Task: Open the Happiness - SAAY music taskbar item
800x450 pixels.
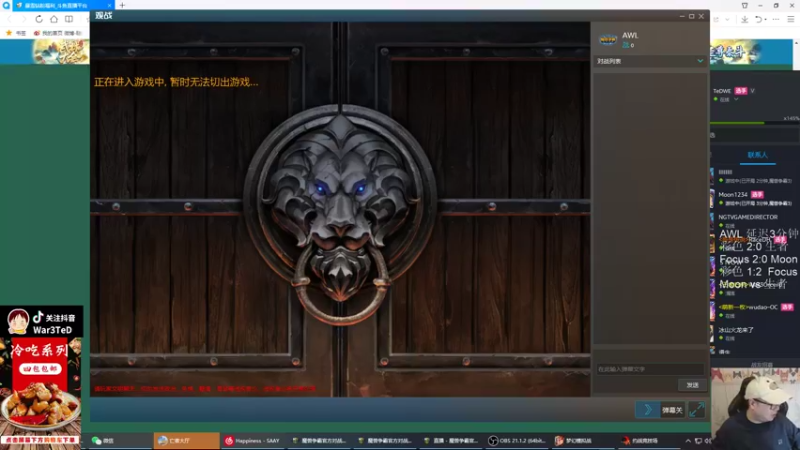Action: click(x=254, y=440)
